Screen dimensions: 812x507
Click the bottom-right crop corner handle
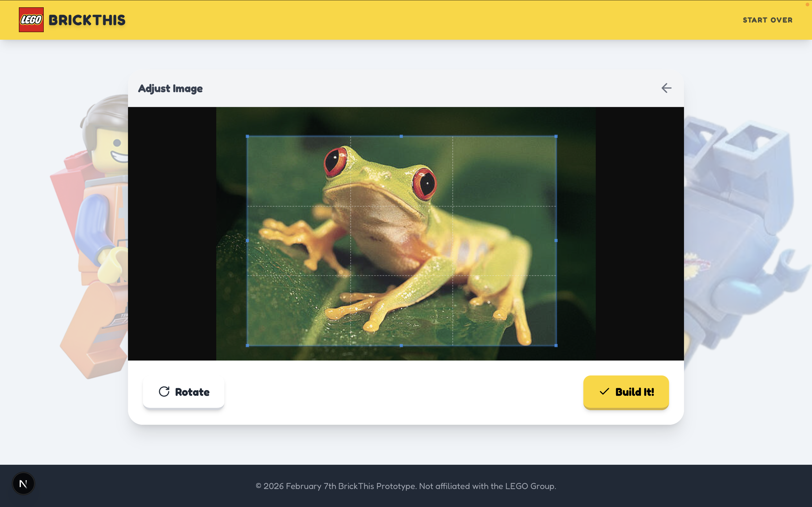point(556,345)
